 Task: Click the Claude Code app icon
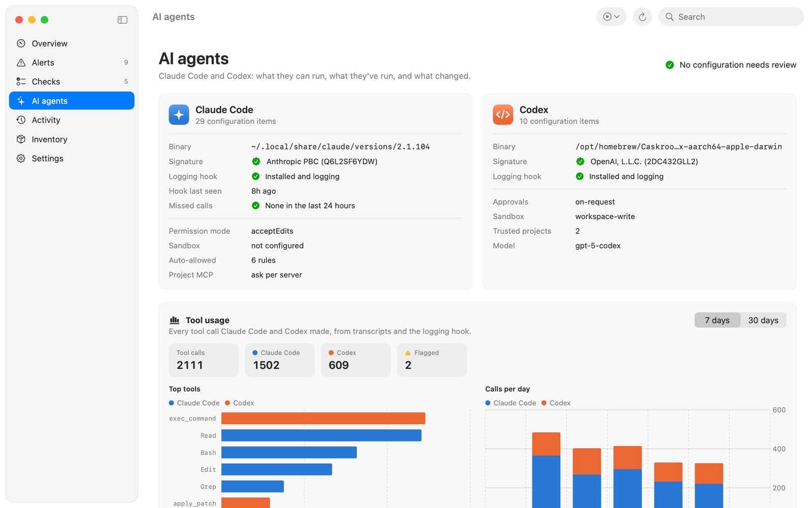(x=179, y=115)
